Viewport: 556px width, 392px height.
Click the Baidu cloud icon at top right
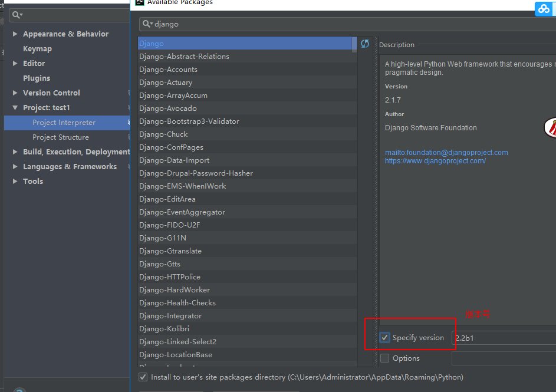pos(544,8)
